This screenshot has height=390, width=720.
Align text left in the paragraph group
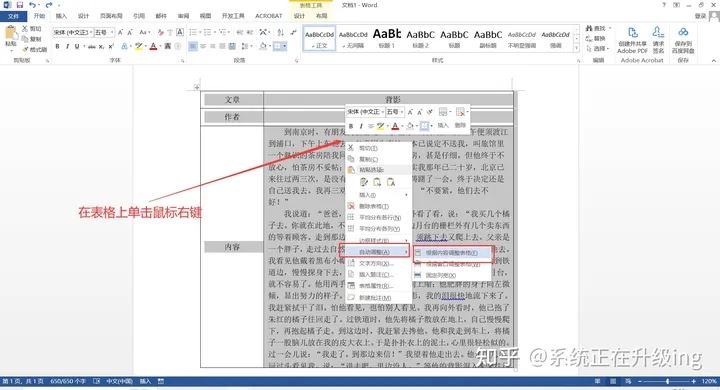pyautogui.click(x=193, y=46)
